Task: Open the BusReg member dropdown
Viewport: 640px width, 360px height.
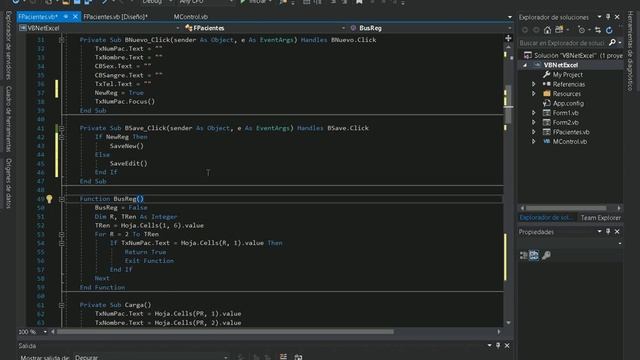Action: [x=509, y=28]
